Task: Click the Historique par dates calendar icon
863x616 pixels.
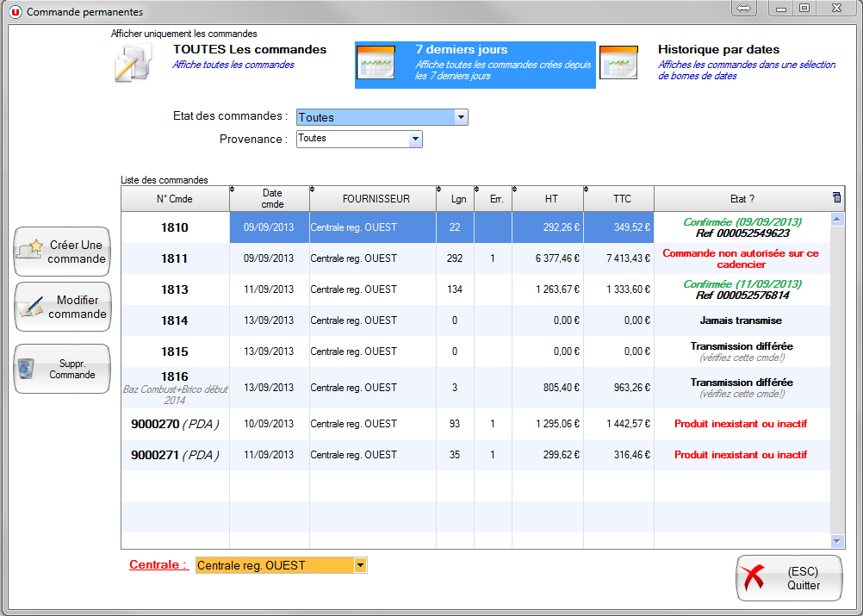Action: pos(618,64)
